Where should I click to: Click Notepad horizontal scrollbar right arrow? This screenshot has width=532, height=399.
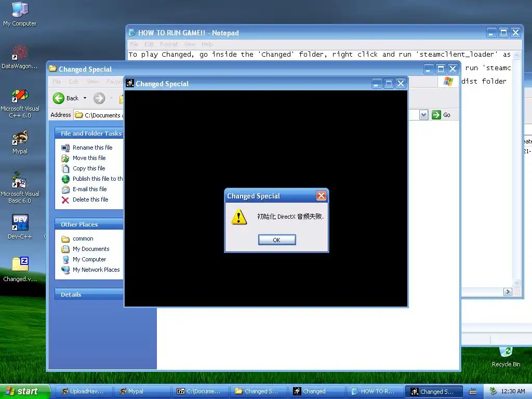(508, 292)
